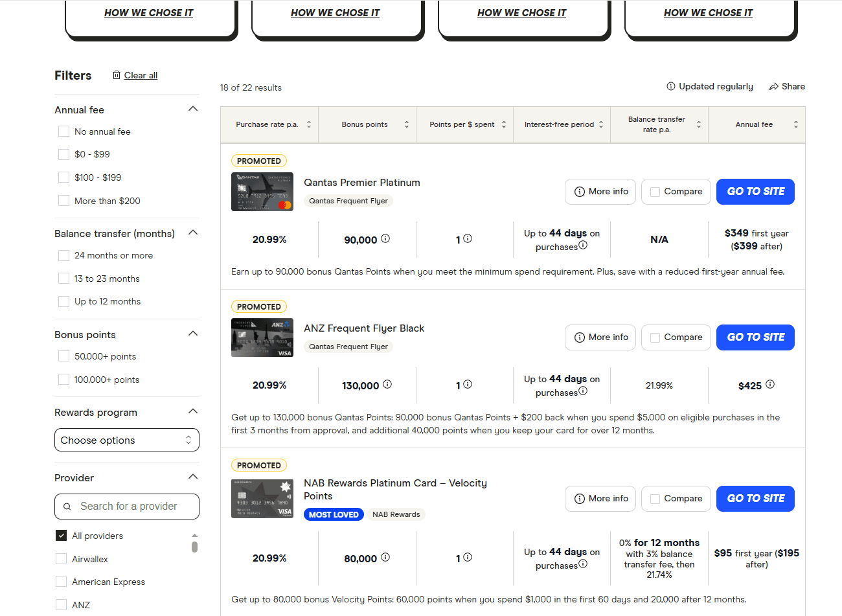Uncheck the All providers checkbox

click(x=62, y=536)
